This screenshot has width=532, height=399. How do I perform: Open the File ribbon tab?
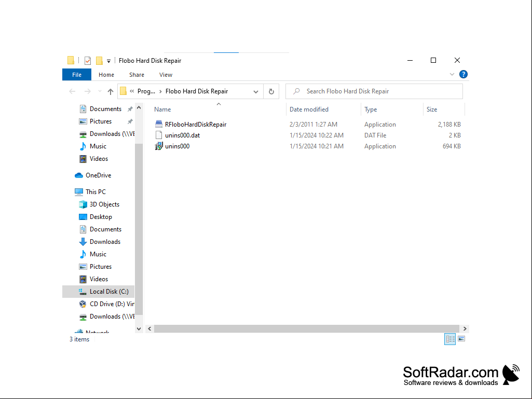[x=77, y=75]
